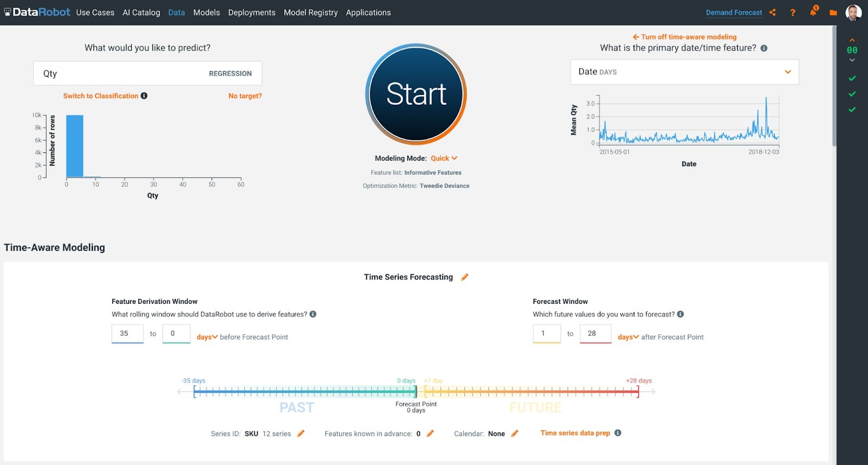Screen dimensions: 868x465
Task: Edit Features known in advance pencil icon
Action: tap(430, 434)
